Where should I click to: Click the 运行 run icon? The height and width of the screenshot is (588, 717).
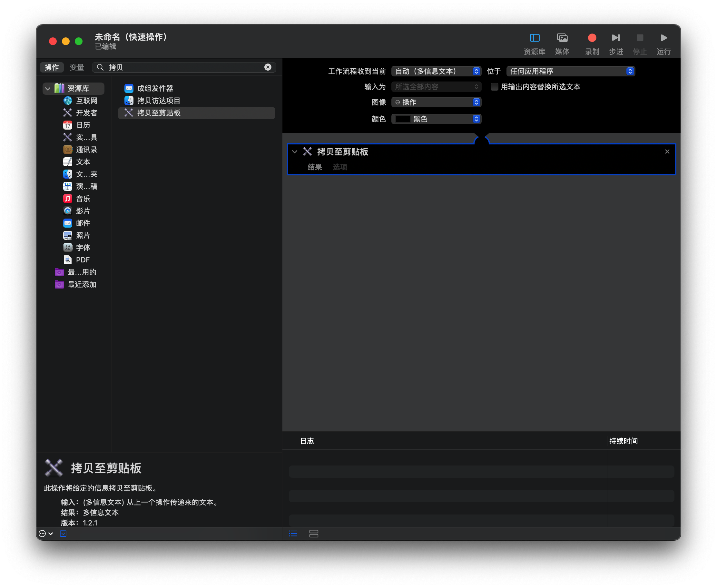[663, 38]
